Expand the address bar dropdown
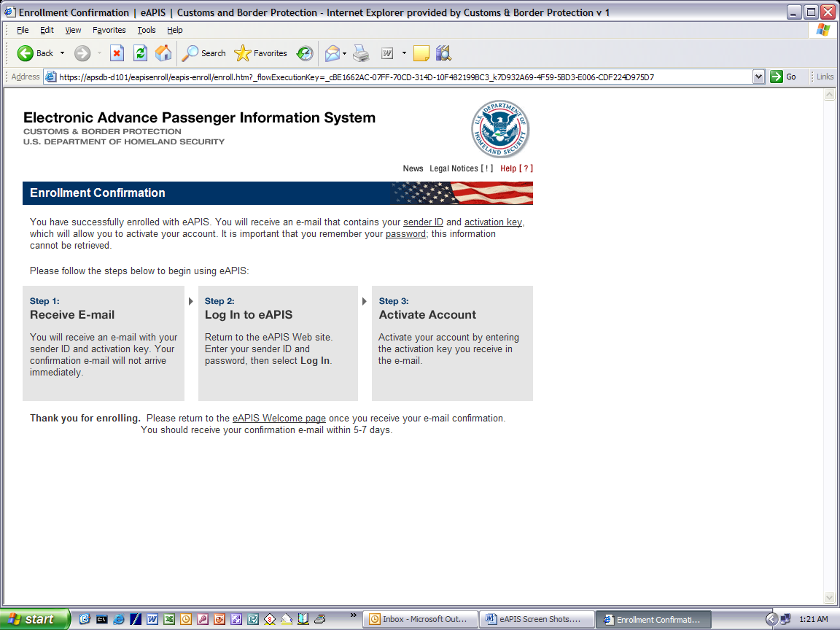 (x=758, y=77)
